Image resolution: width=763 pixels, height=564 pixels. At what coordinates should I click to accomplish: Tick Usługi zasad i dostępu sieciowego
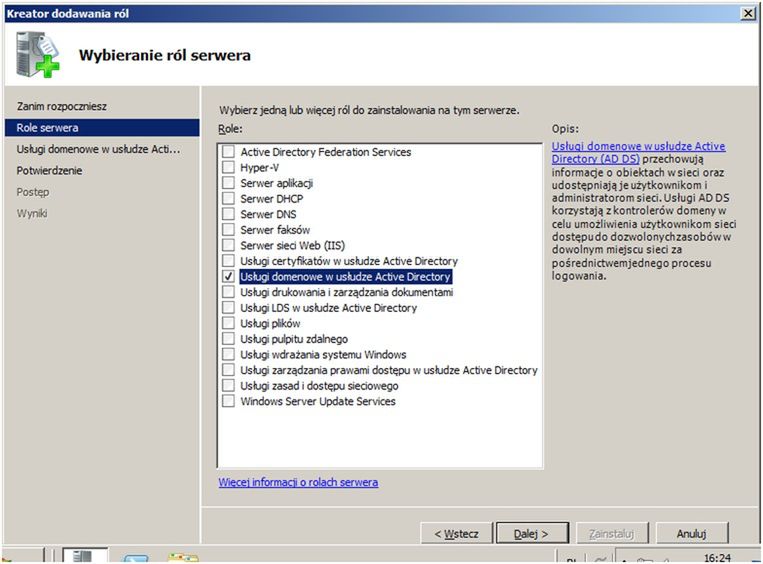point(228,385)
